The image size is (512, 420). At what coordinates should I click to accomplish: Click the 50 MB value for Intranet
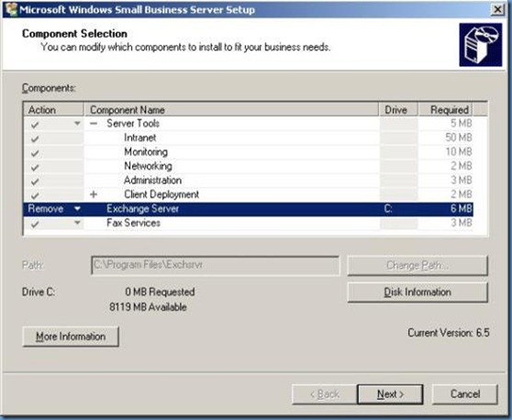coord(459,138)
